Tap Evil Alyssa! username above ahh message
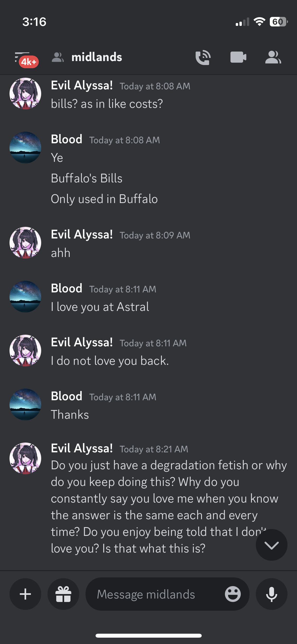The width and height of the screenshot is (297, 644). [82, 234]
